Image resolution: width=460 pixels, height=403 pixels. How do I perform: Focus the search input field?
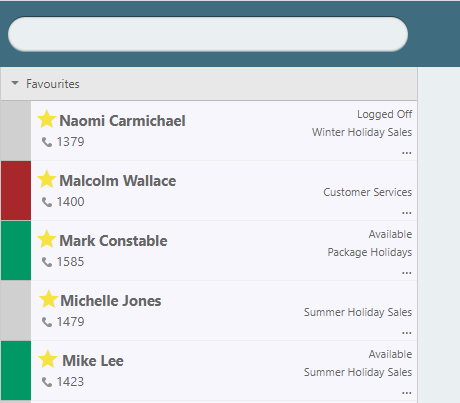208,34
